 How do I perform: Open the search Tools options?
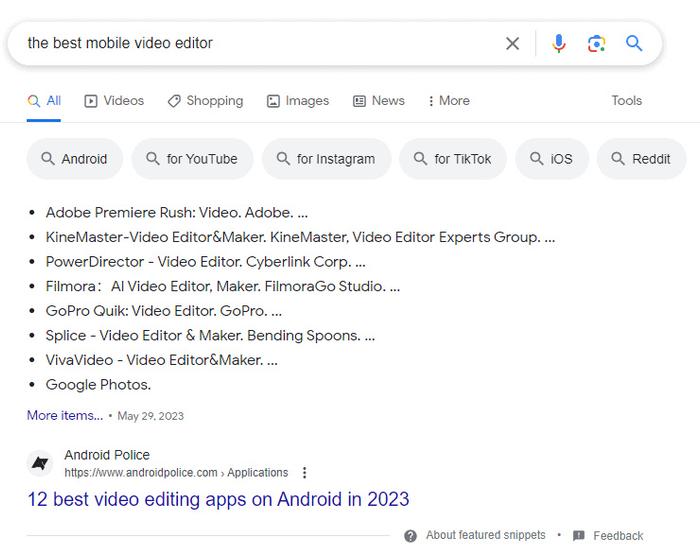pos(627,100)
